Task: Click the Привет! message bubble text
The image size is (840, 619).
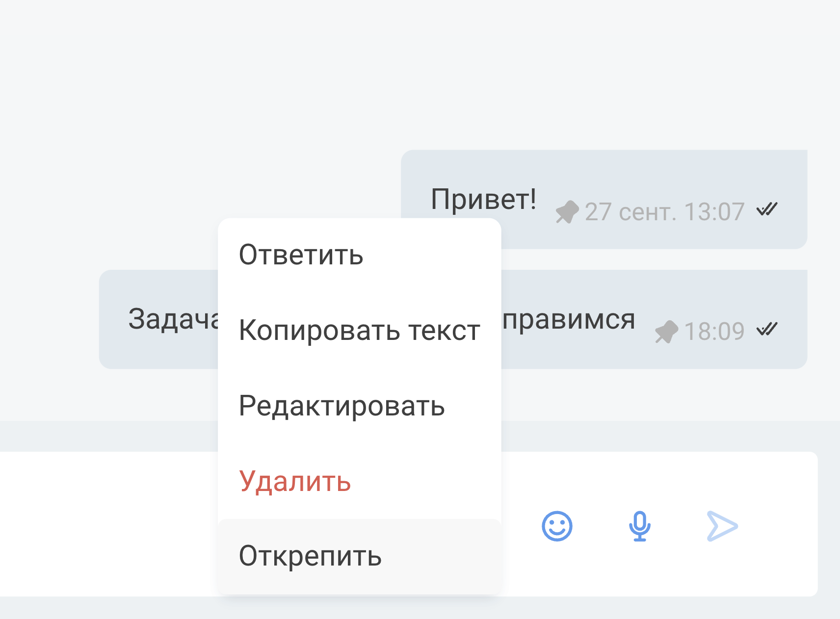Action: click(x=484, y=199)
